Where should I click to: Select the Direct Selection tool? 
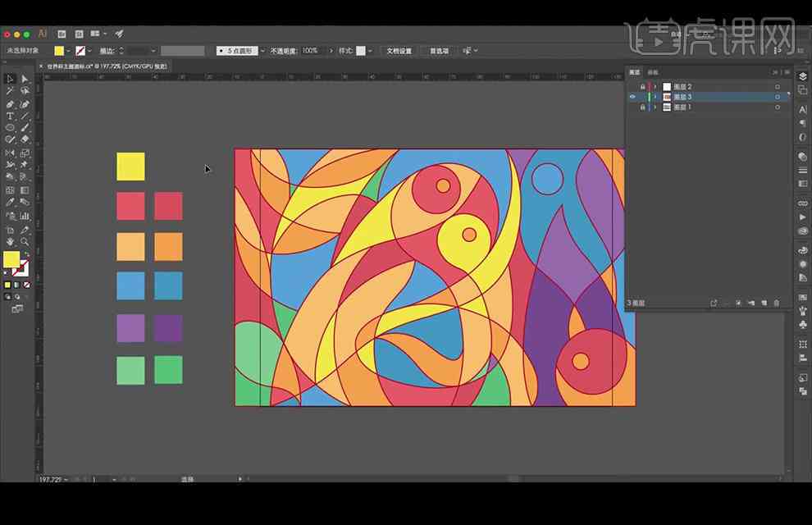click(x=25, y=79)
